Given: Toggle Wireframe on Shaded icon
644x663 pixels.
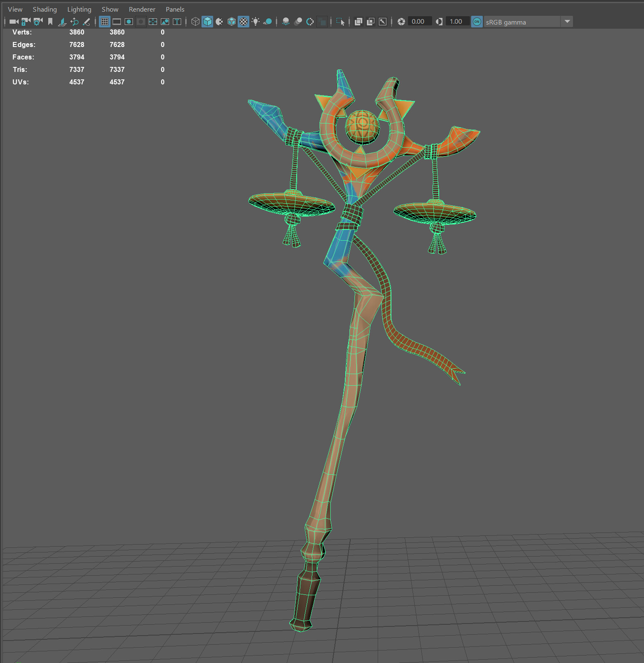Looking at the screenshot, I should pos(231,22).
